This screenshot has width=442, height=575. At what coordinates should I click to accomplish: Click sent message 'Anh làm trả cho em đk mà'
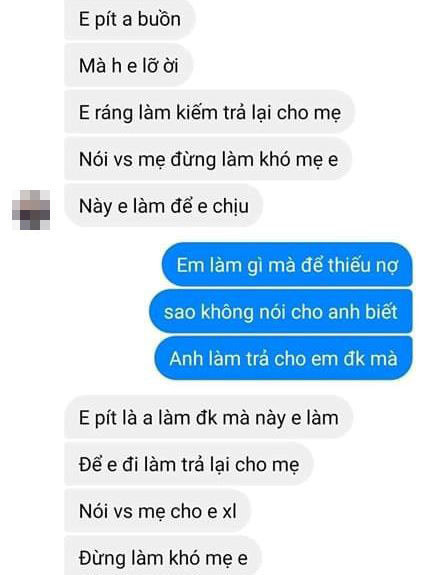(283, 358)
